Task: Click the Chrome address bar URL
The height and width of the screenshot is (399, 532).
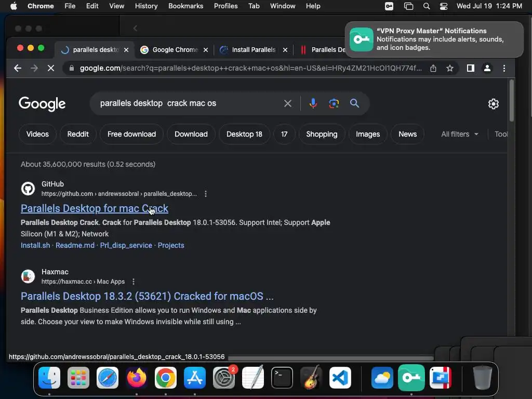Action: click(x=250, y=68)
